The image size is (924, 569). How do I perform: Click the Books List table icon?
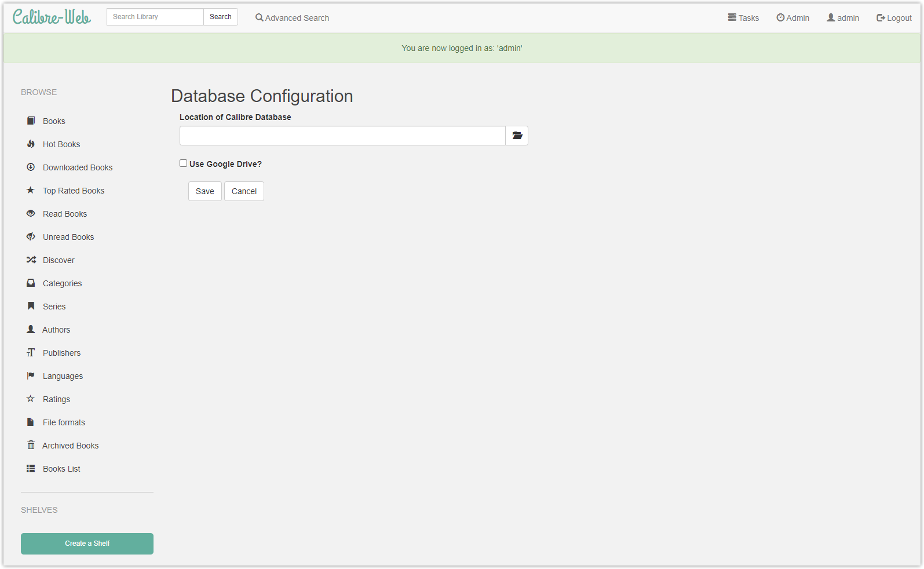pyautogui.click(x=31, y=468)
